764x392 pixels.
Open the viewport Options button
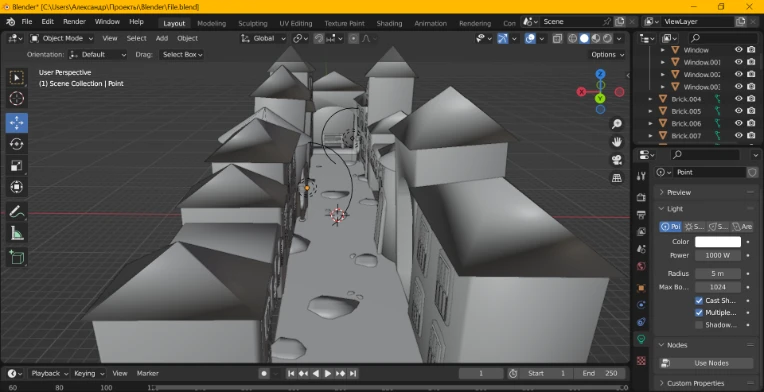[x=608, y=55]
